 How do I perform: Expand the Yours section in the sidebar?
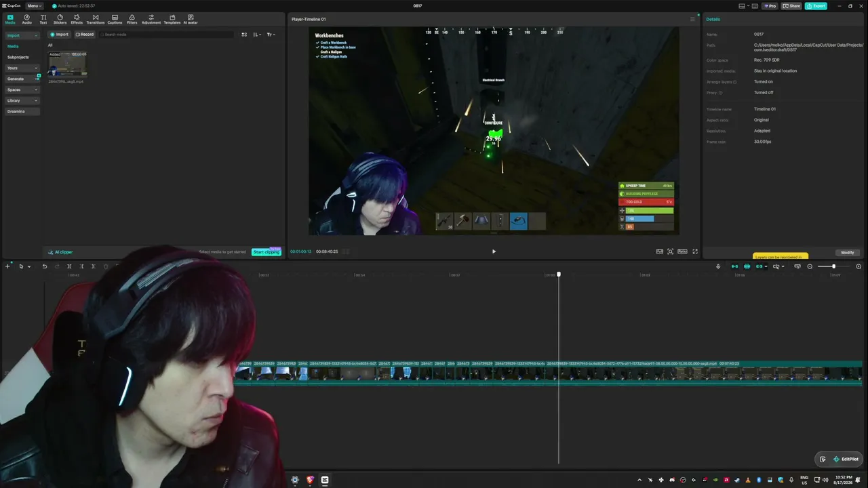coord(22,68)
